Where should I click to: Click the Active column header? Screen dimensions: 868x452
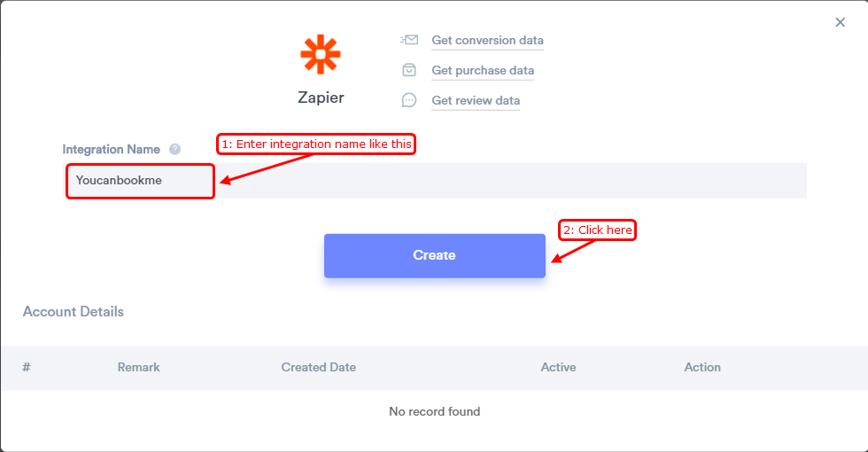click(558, 367)
